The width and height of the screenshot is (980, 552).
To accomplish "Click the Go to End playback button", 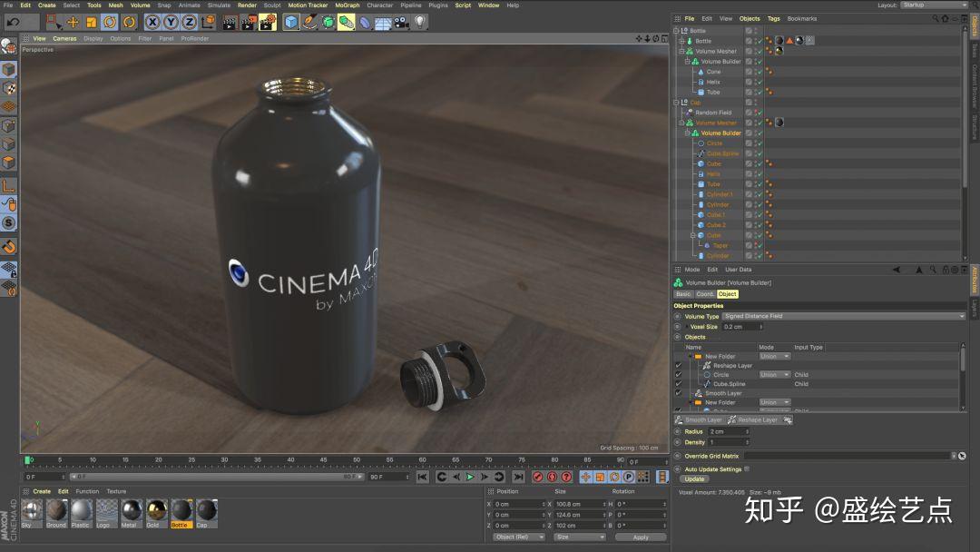I will tap(518, 477).
